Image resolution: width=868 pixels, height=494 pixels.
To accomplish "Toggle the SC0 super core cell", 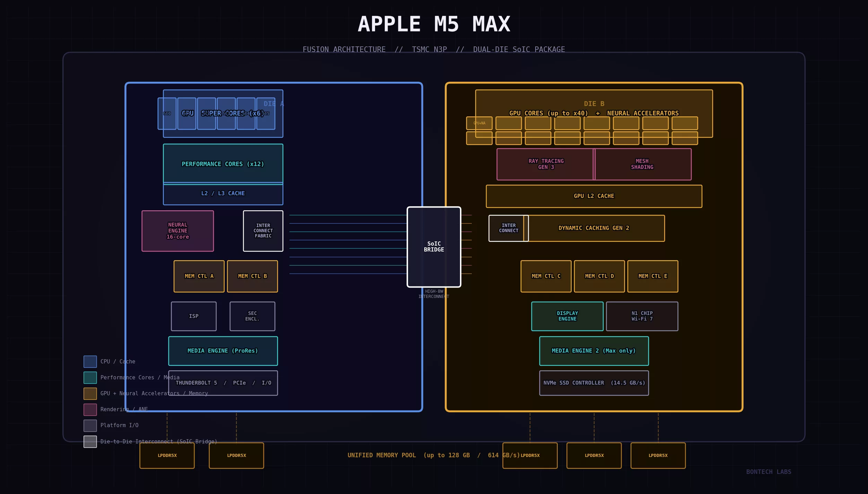I will [167, 114].
